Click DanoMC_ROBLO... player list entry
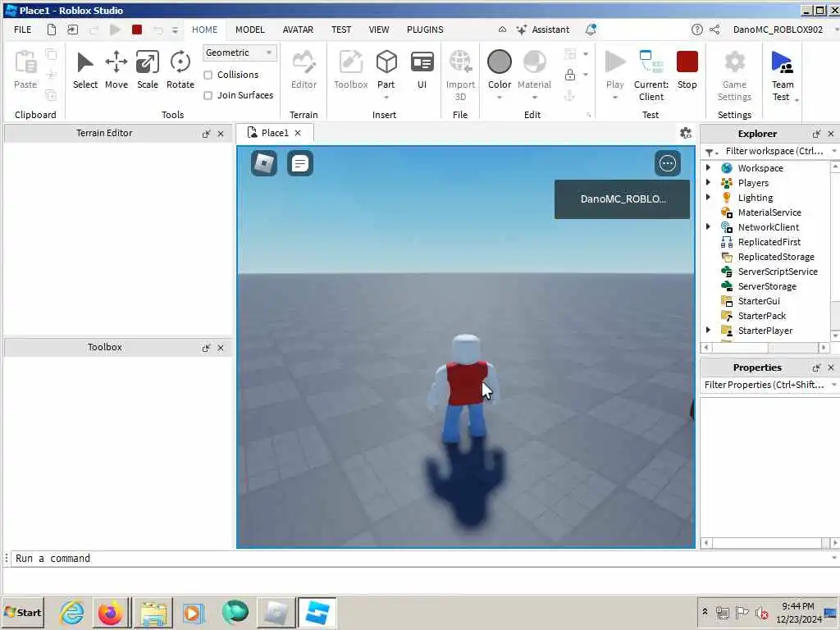Viewport: 840px width, 630px height. pos(622,199)
